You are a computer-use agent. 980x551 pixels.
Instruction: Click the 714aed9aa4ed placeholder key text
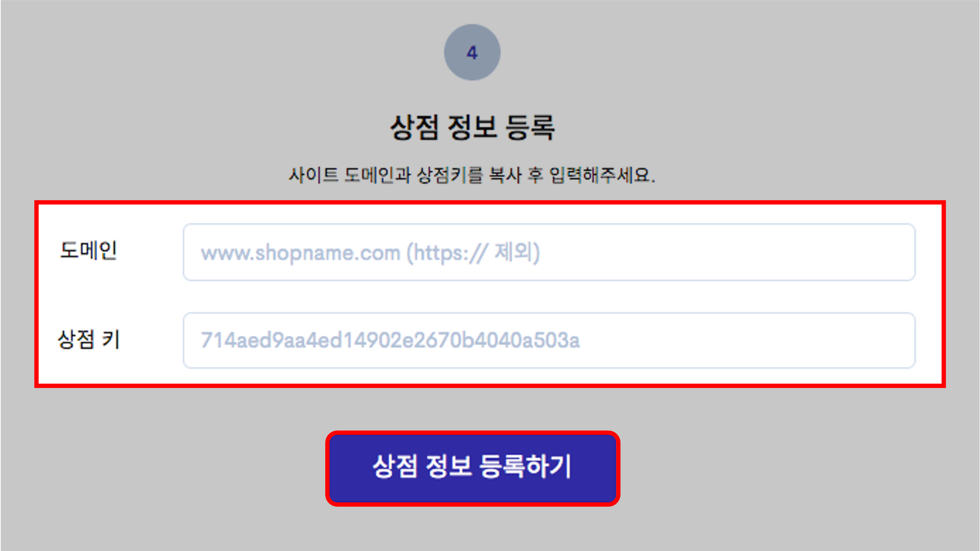pos(390,340)
